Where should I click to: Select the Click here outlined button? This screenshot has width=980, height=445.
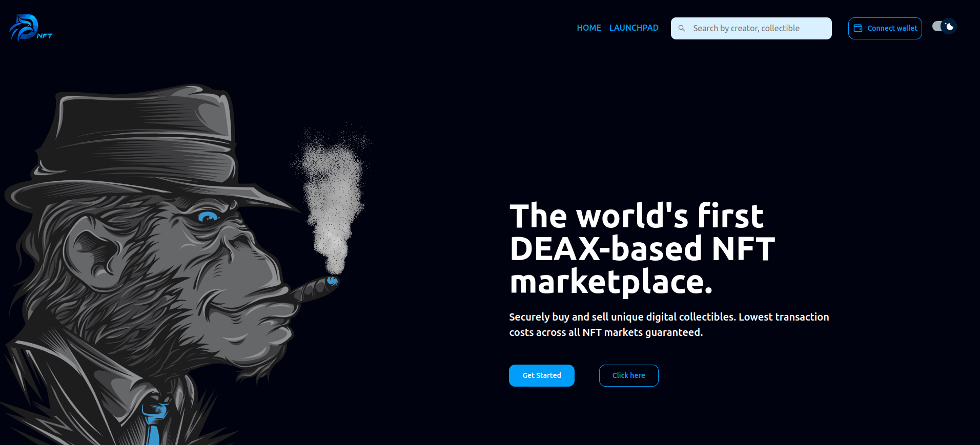(629, 375)
